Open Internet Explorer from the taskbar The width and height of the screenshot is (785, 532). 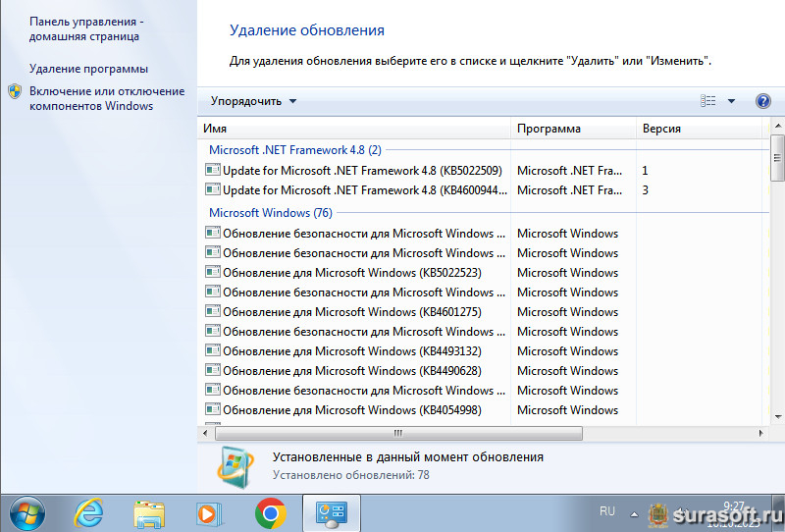(89, 512)
